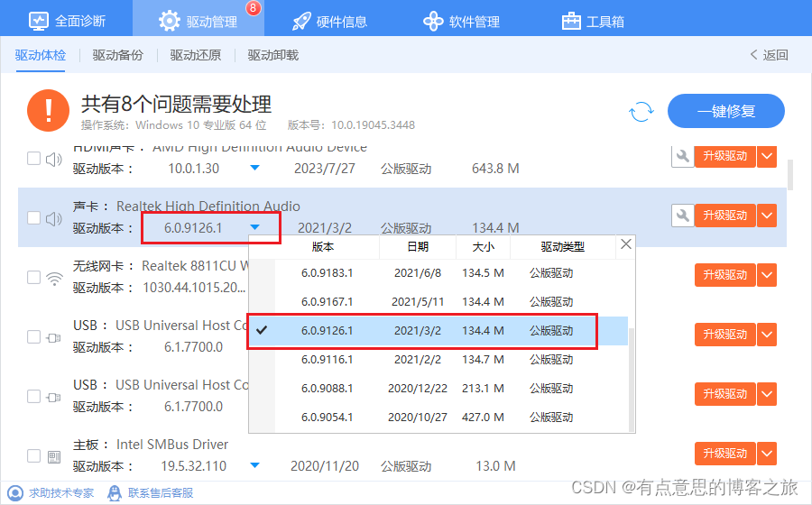Select driver version 6.0.9088.1
The height and width of the screenshot is (505, 812).
coord(438,388)
